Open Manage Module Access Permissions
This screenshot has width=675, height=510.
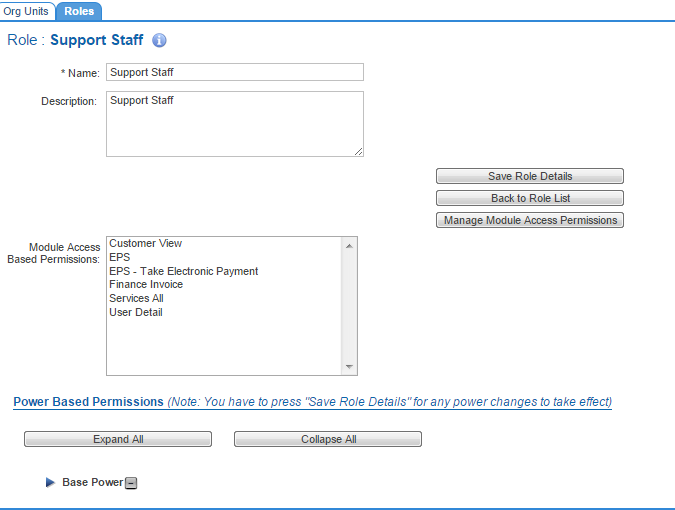coord(530,220)
